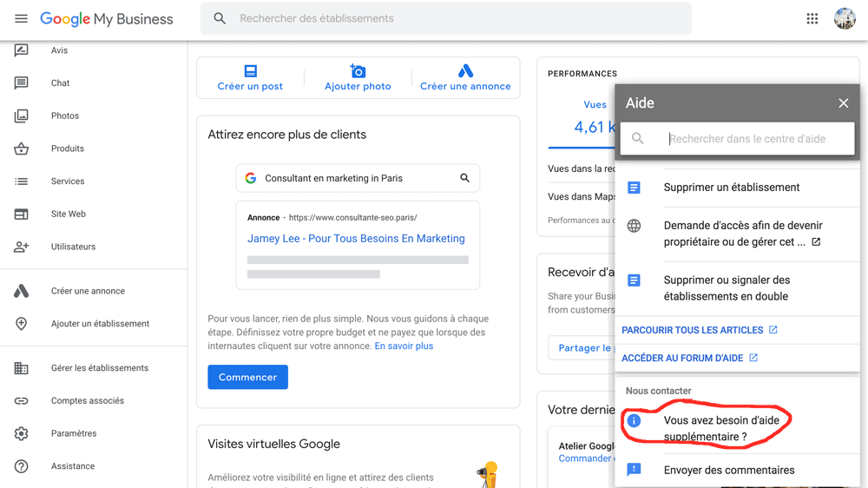Click the Commander link under Atelier Google
This screenshot has height=488, width=868.
tap(584, 458)
